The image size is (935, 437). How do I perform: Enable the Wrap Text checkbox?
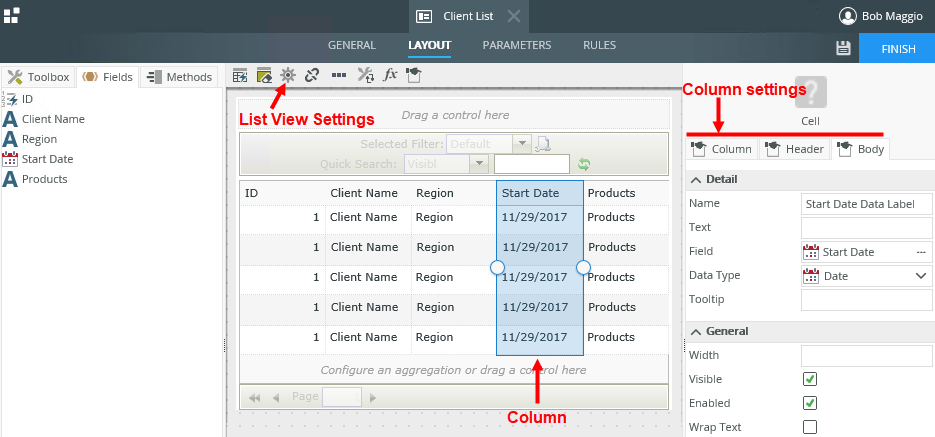(x=810, y=427)
